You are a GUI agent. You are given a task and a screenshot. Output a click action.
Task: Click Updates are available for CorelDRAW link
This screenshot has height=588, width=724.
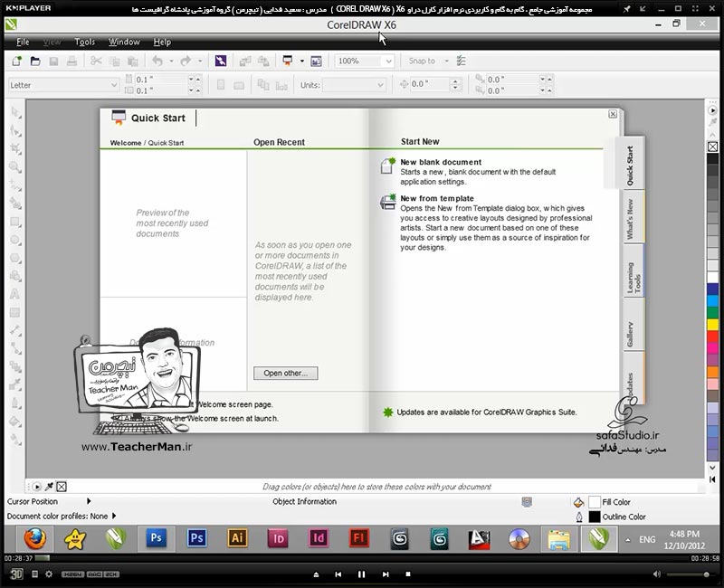click(x=487, y=413)
